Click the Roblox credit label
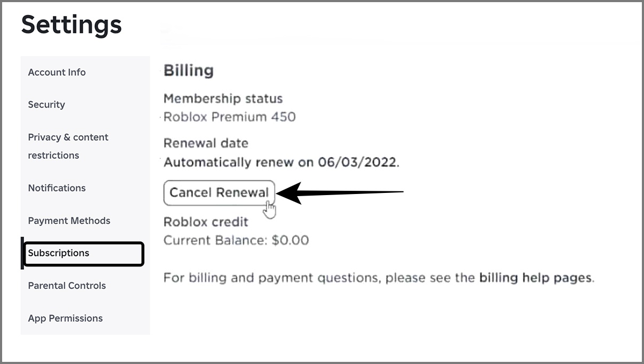 (206, 222)
